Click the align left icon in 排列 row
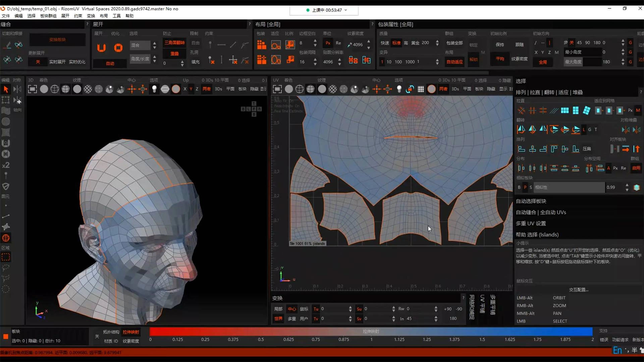 tap(521, 149)
